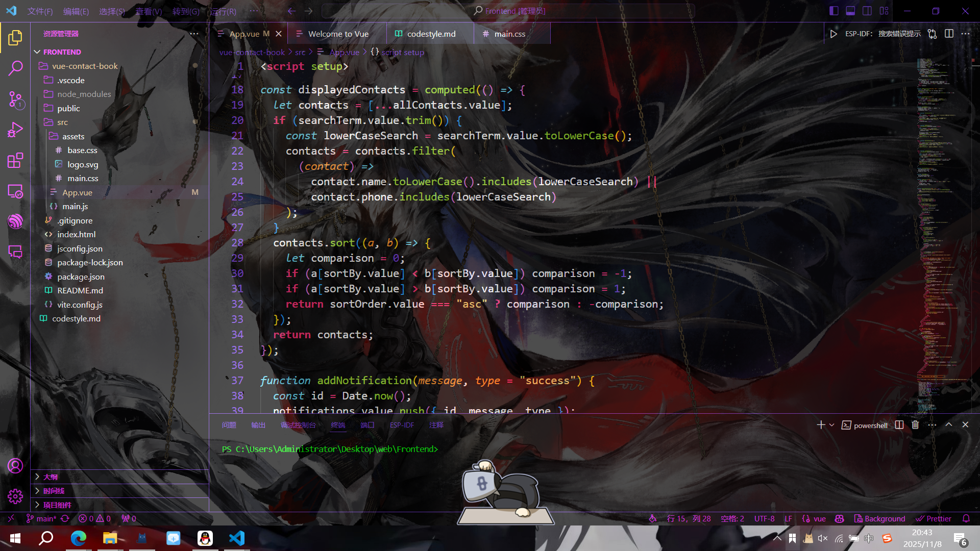Open the terminal profile dropdown arrow
The height and width of the screenshot is (551, 980).
(832, 424)
